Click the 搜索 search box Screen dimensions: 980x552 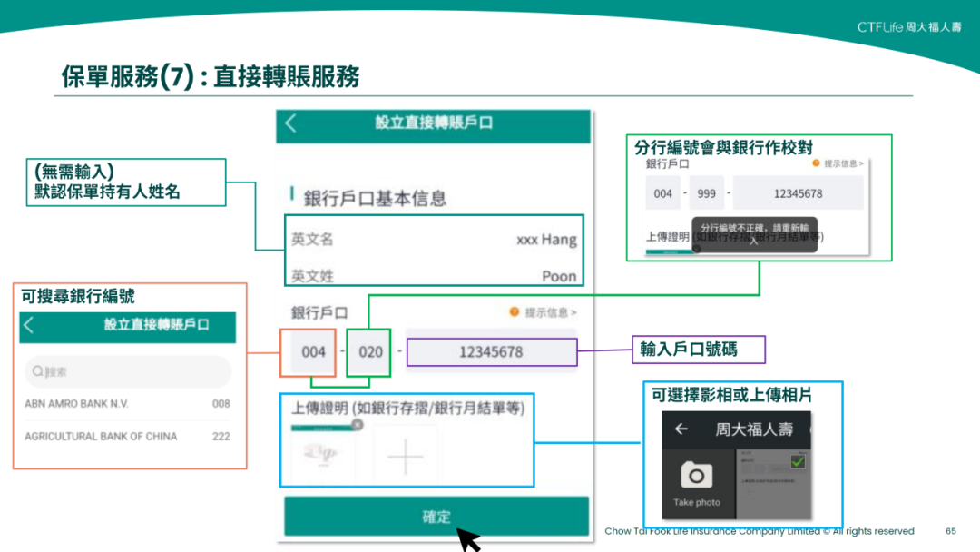[x=127, y=372]
